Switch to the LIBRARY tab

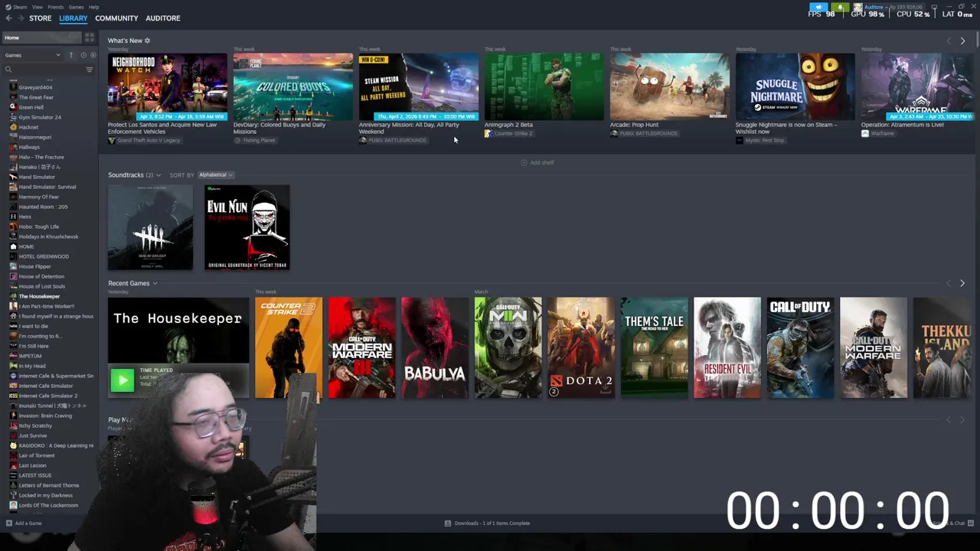coord(73,18)
